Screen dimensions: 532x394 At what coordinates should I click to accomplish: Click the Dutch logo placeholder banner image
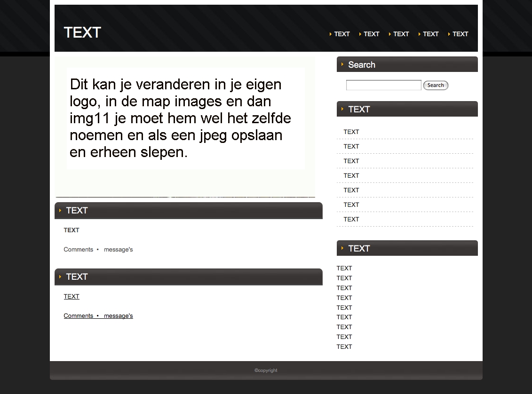click(x=185, y=127)
